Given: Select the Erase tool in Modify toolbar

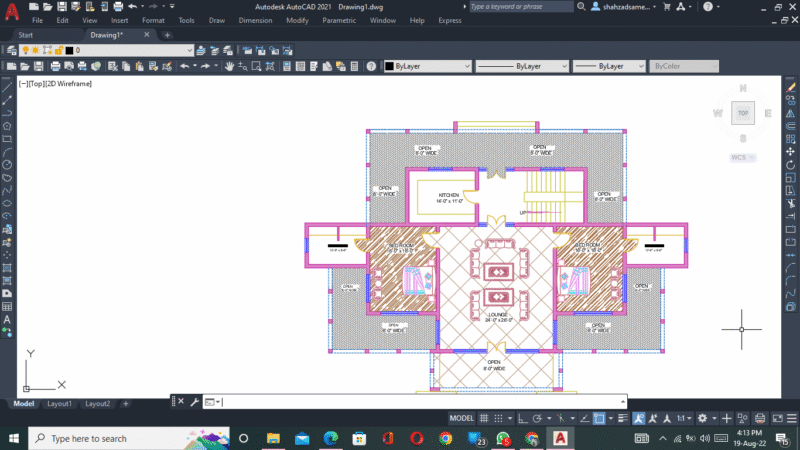Looking at the screenshot, I should [x=790, y=87].
